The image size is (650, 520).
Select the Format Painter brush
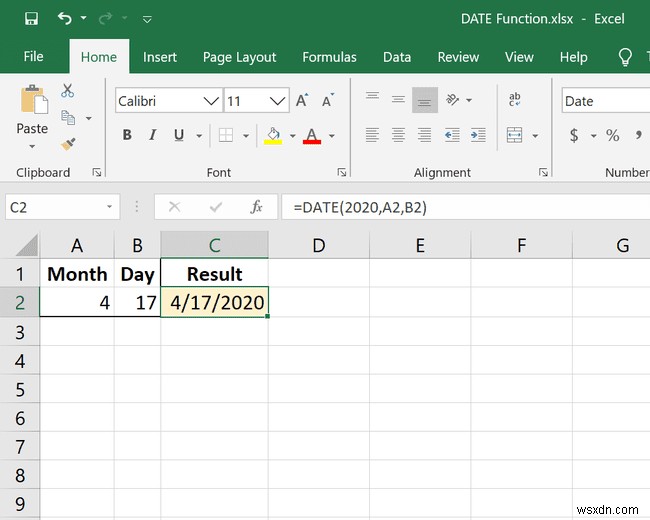tap(68, 144)
